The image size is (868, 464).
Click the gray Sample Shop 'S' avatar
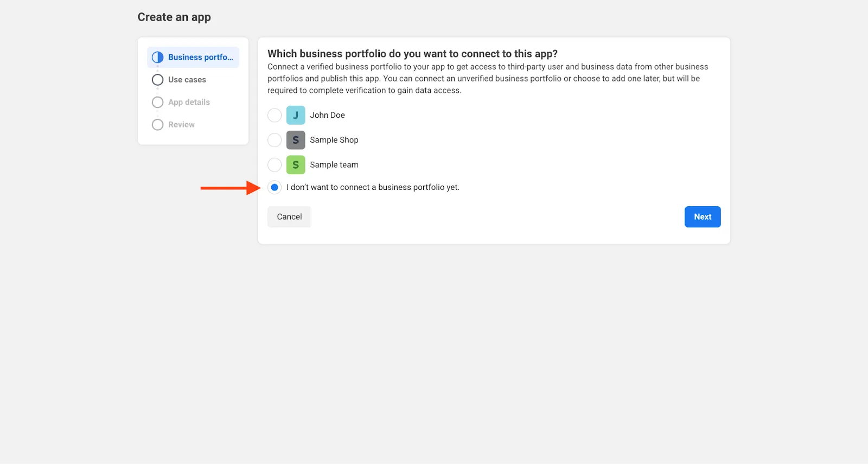[296, 140]
